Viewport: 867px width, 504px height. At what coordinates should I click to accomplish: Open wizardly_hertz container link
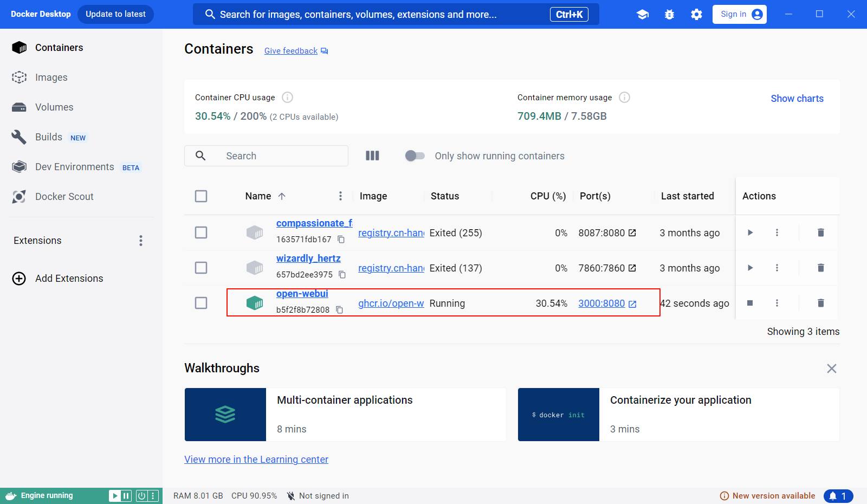(x=308, y=259)
